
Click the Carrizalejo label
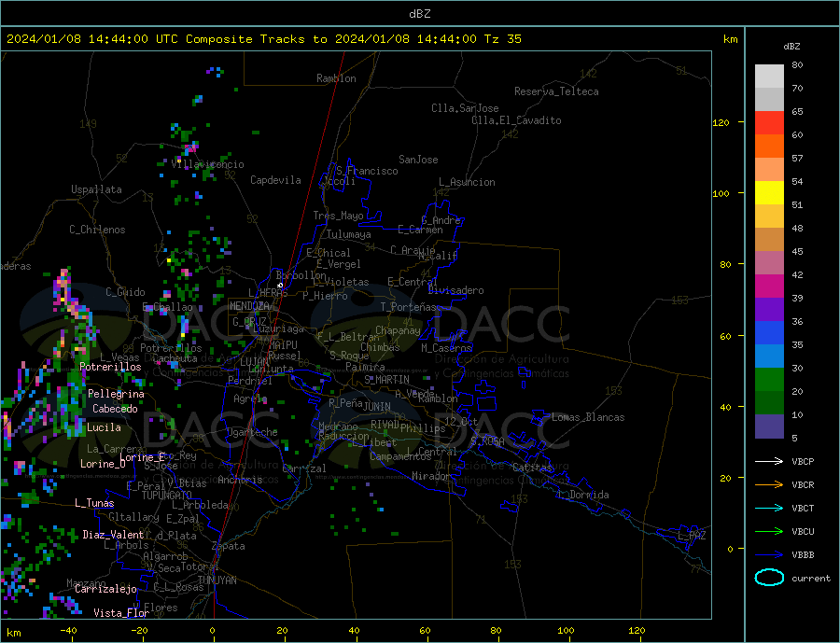(x=105, y=590)
